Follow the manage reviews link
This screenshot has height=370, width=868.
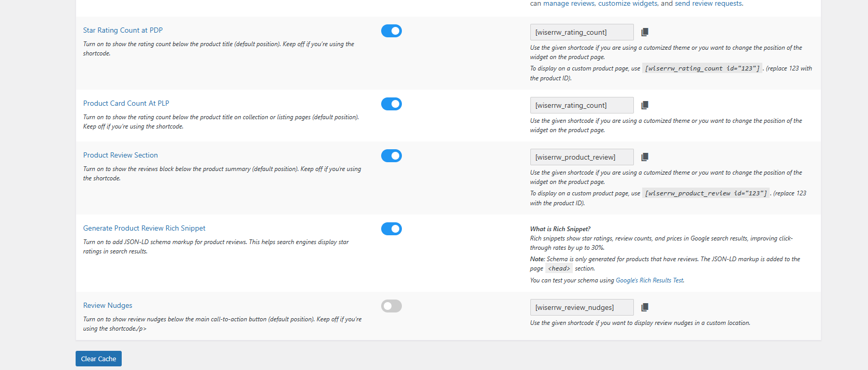click(x=569, y=4)
